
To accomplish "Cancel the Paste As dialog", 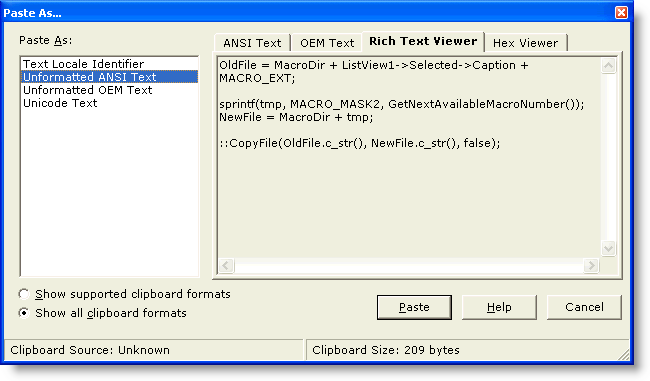I will coord(584,307).
